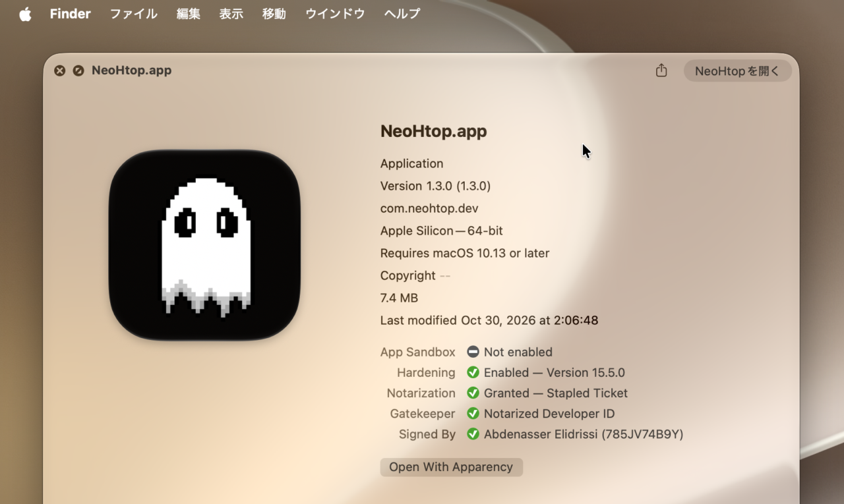
Task: Click the com.neohtop.dev bundle identifier
Action: point(429,208)
